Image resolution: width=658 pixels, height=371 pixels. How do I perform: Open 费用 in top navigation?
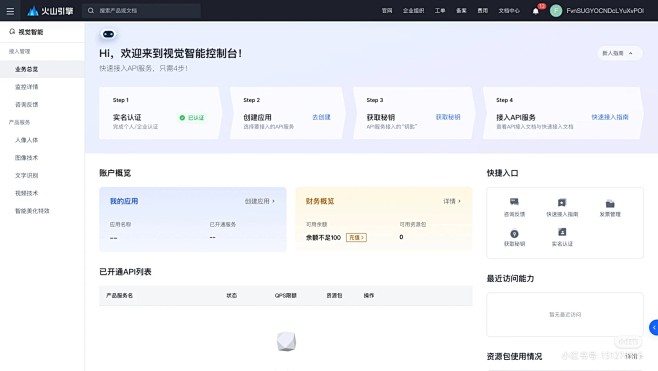pos(483,11)
